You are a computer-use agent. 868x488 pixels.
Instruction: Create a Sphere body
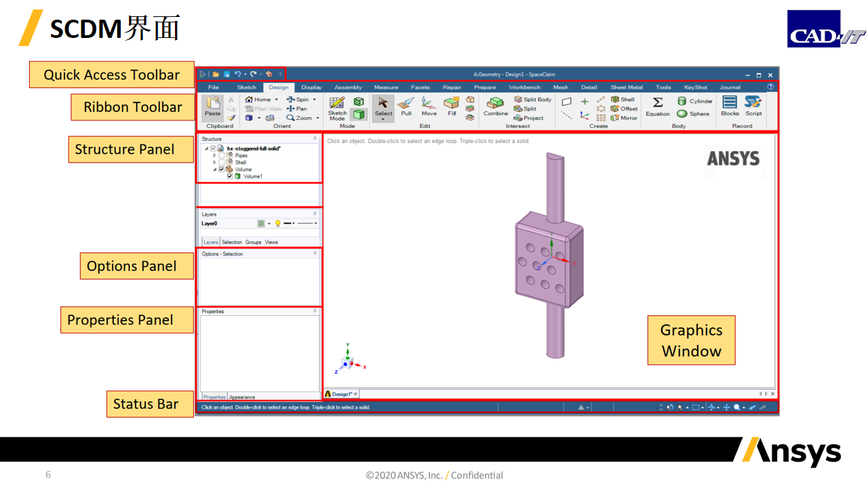click(693, 114)
